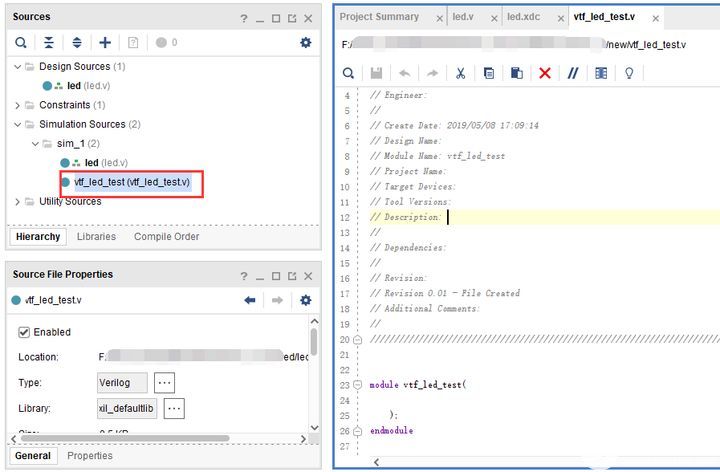This screenshot has width=720, height=472.
Task: Click the 'endmodule' keyword line
Action: 392,431
